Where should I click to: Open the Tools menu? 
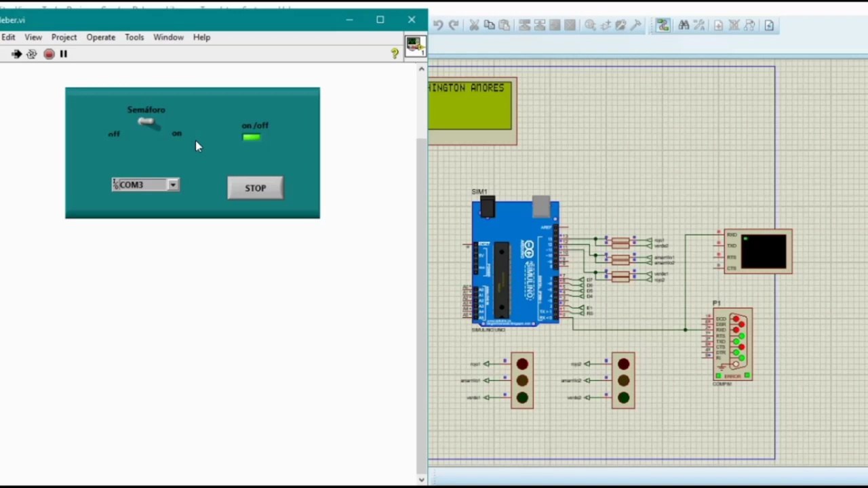coord(134,37)
